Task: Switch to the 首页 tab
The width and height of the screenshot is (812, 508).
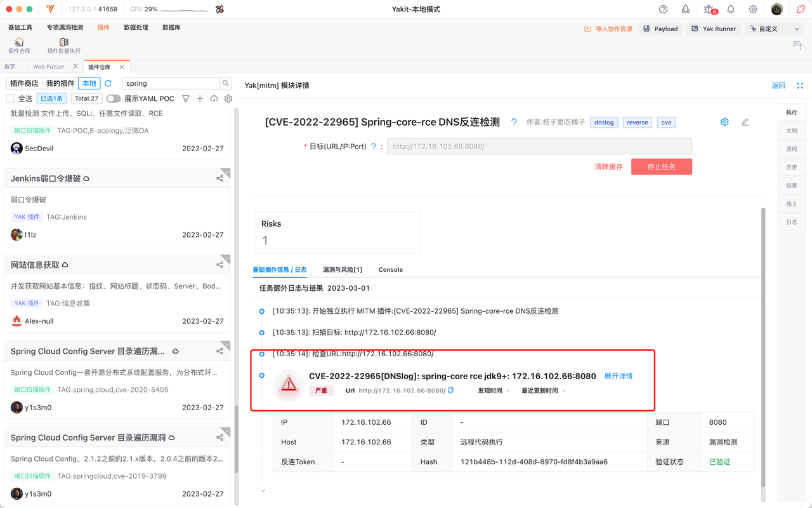Action: (x=10, y=67)
